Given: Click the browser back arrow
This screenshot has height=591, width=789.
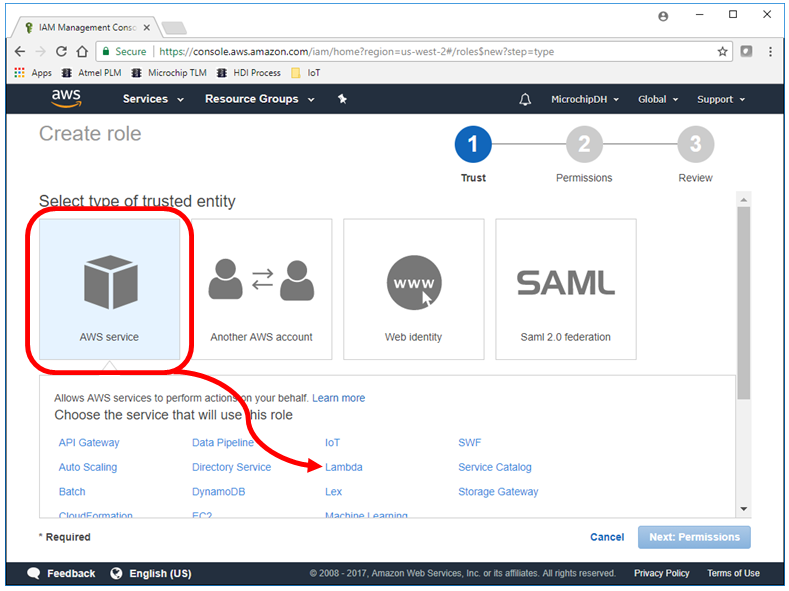Looking at the screenshot, I should [x=20, y=51].
